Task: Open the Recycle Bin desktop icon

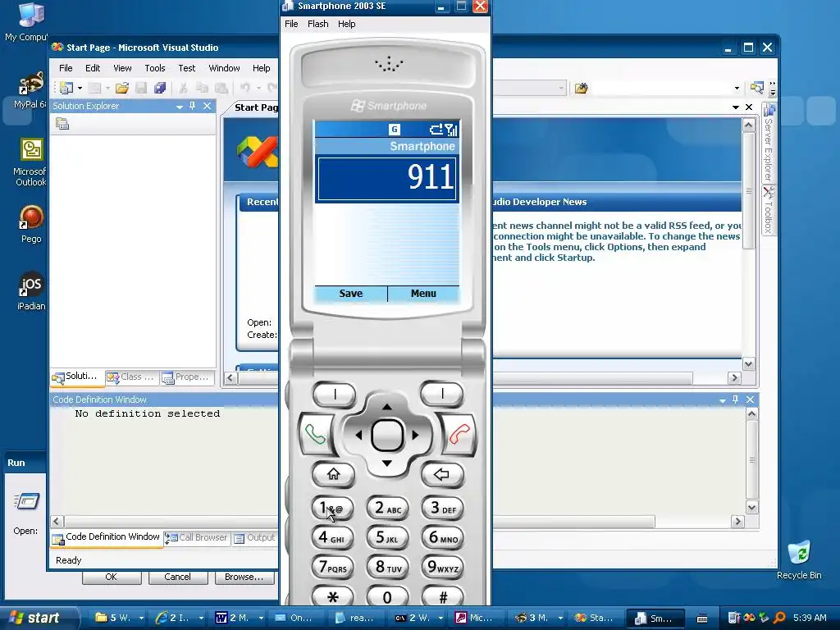Action: (x=799, y=559)
